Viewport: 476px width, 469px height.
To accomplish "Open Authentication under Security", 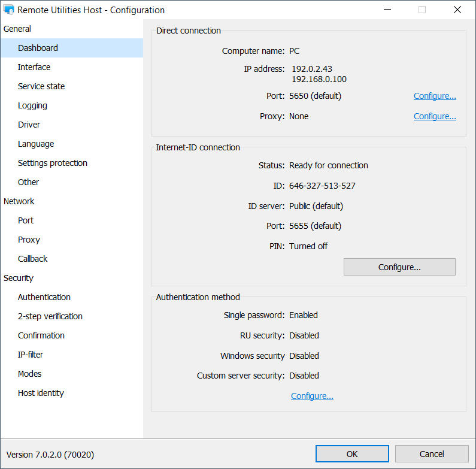I will point(44,297).
